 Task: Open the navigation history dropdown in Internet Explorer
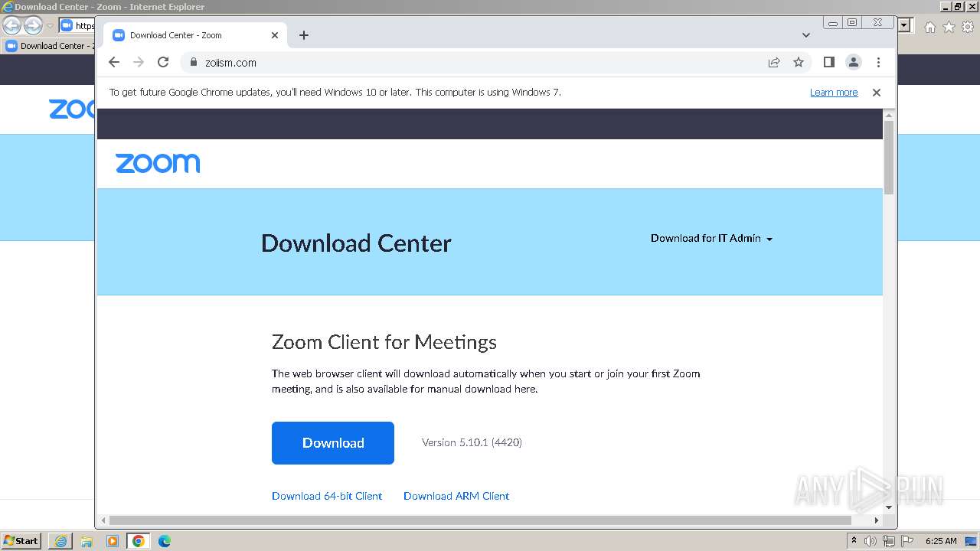[x=51, y=26]
